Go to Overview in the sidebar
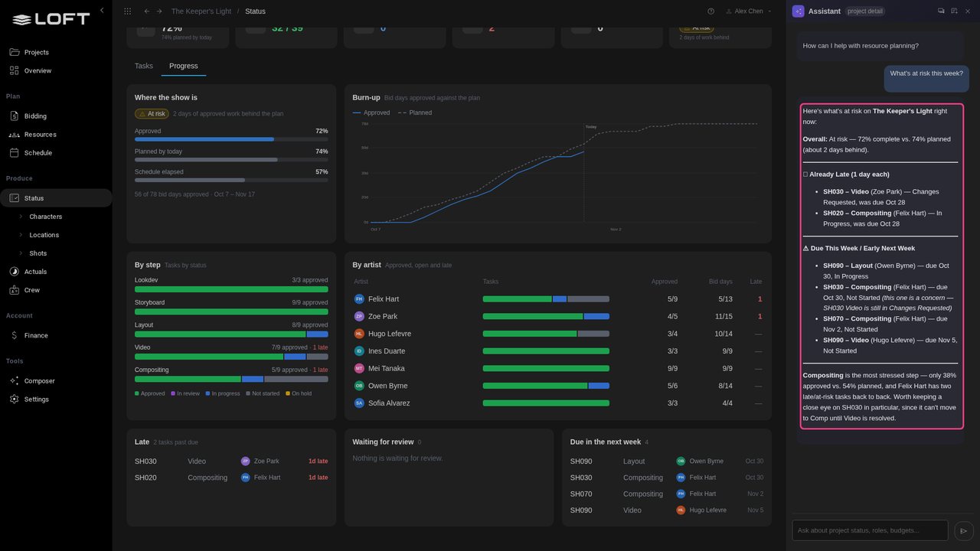 point(56,70)
